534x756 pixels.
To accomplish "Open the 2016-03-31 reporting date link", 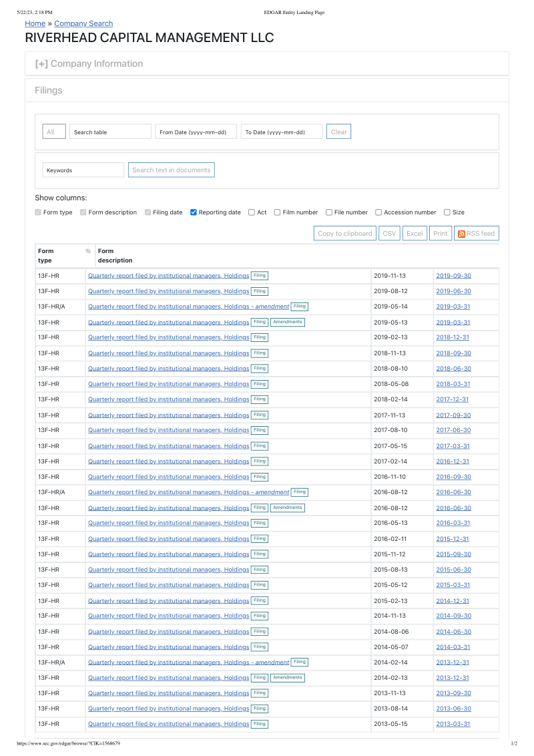I will coord(453,523).
